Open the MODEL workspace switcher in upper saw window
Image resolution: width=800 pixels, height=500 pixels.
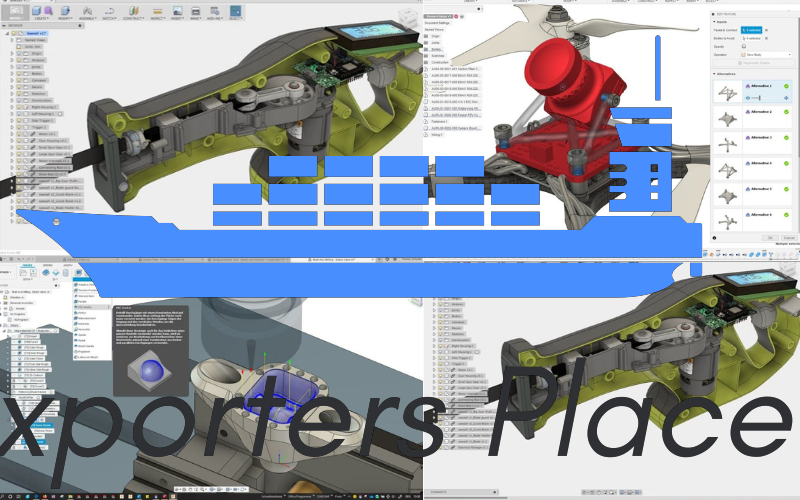pos(15,12)
